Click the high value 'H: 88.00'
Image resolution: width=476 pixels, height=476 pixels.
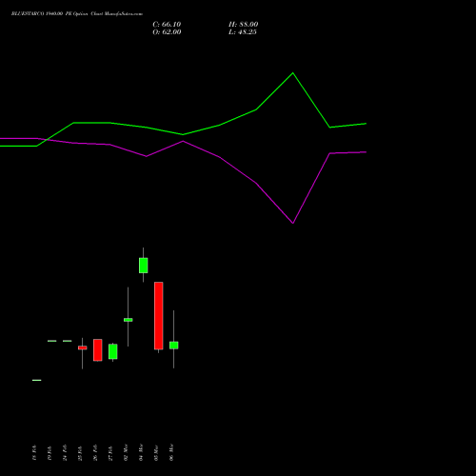[x=243, y=25]
